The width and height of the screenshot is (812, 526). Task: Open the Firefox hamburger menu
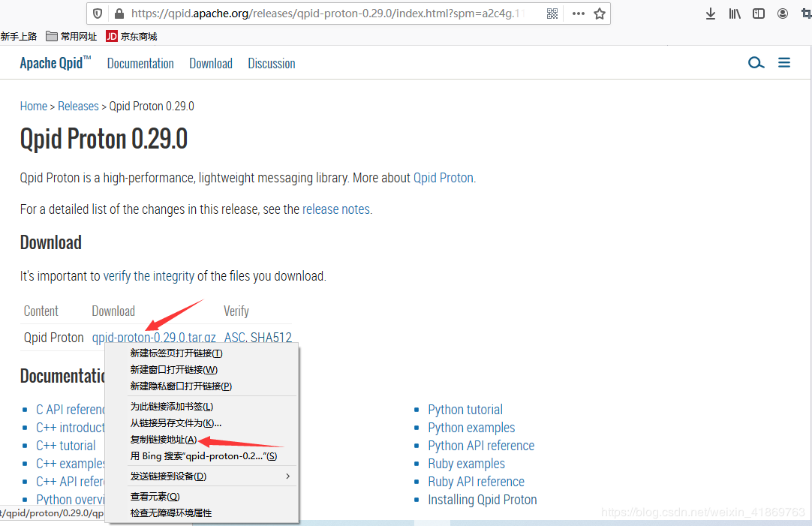pyautogui.click(x=784, y=63)
